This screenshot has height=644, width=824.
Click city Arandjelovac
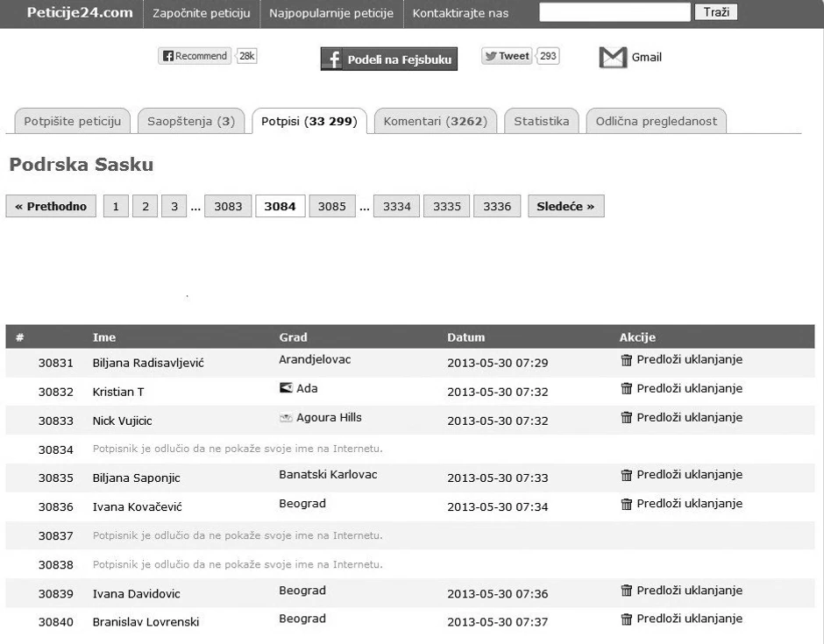click(x=315, y=360)
